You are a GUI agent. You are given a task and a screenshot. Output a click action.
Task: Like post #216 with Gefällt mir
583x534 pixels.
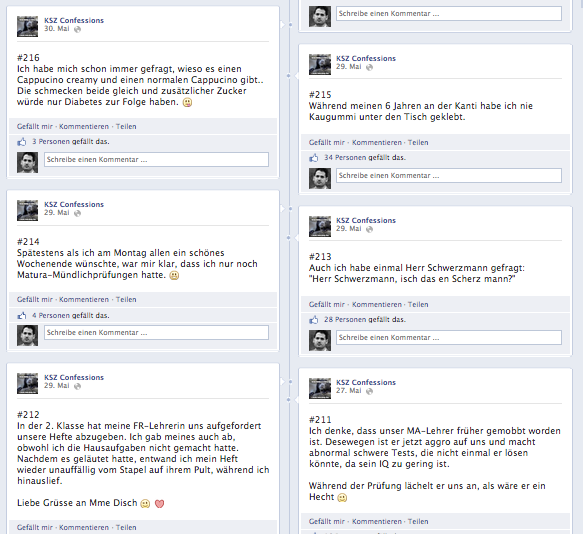[x=35, y=126]
